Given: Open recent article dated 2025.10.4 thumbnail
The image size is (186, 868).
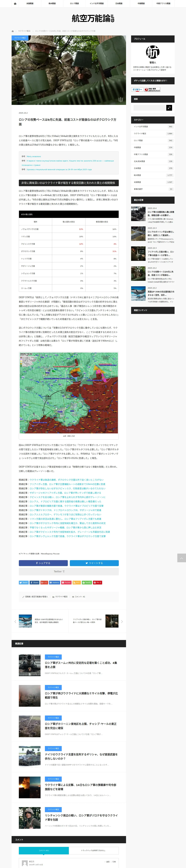Looking at the screenshot, I should click(x=138, y=214).
